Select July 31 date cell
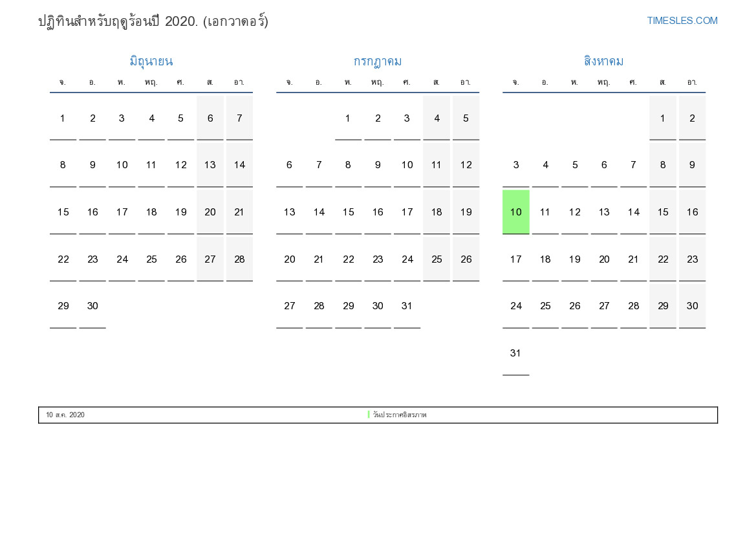 [x=407, y=306]
